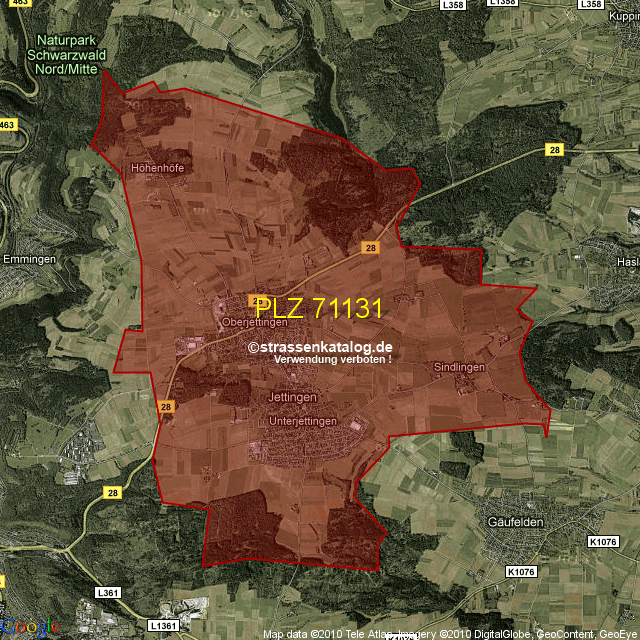Select the 463 highway shield
Image resolution: width=640 pixels, height=640 pixels.
(x=7, y=125)
